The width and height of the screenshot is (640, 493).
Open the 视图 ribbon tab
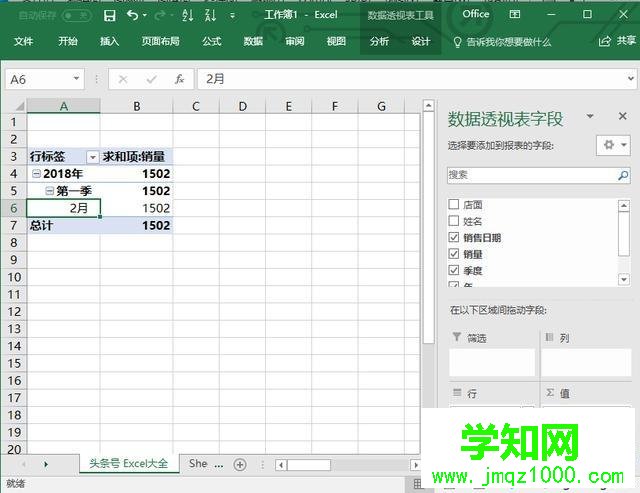[x=336, y=41]
